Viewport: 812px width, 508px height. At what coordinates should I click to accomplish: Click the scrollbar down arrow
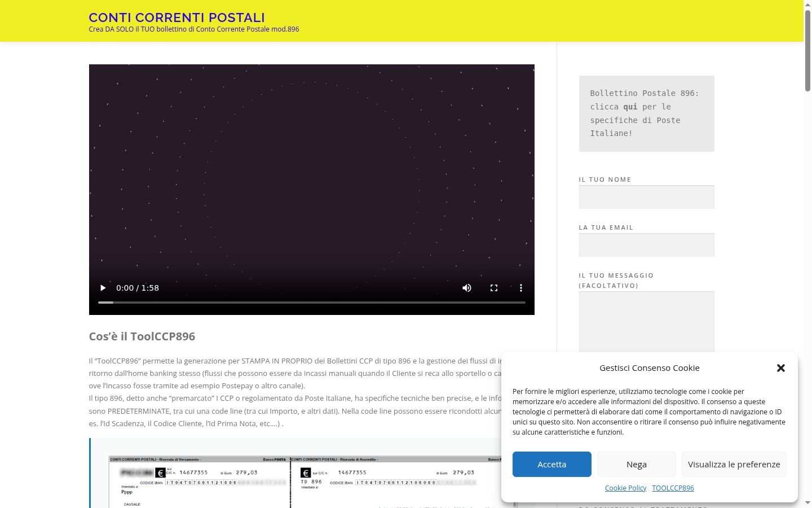807,503
